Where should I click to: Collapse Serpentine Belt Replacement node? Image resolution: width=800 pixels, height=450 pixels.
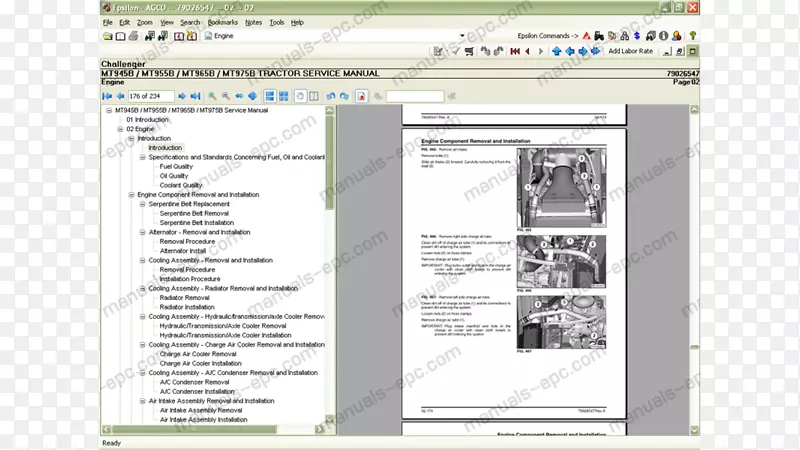pyautogui.click(x=142, y=204)
